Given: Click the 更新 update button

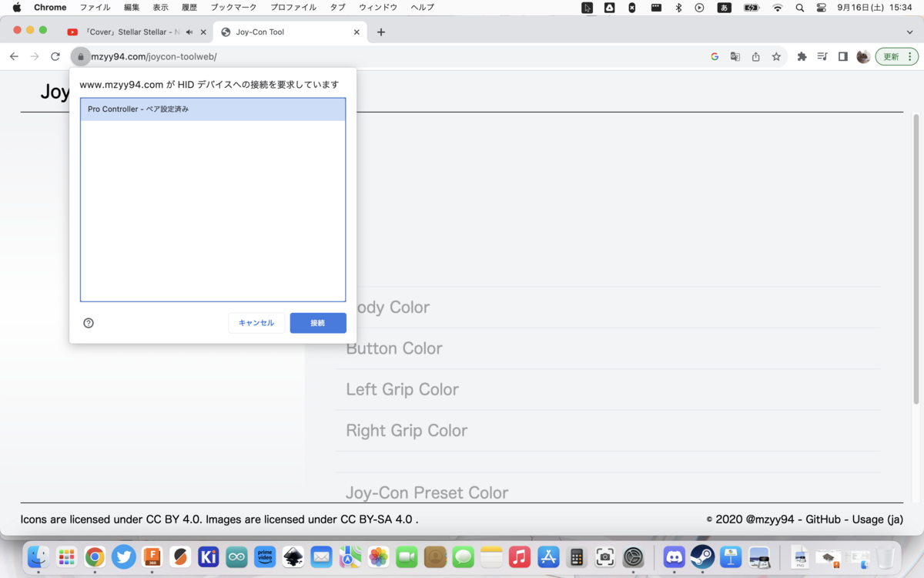Looking at the screenshot, I should (896, 57).
